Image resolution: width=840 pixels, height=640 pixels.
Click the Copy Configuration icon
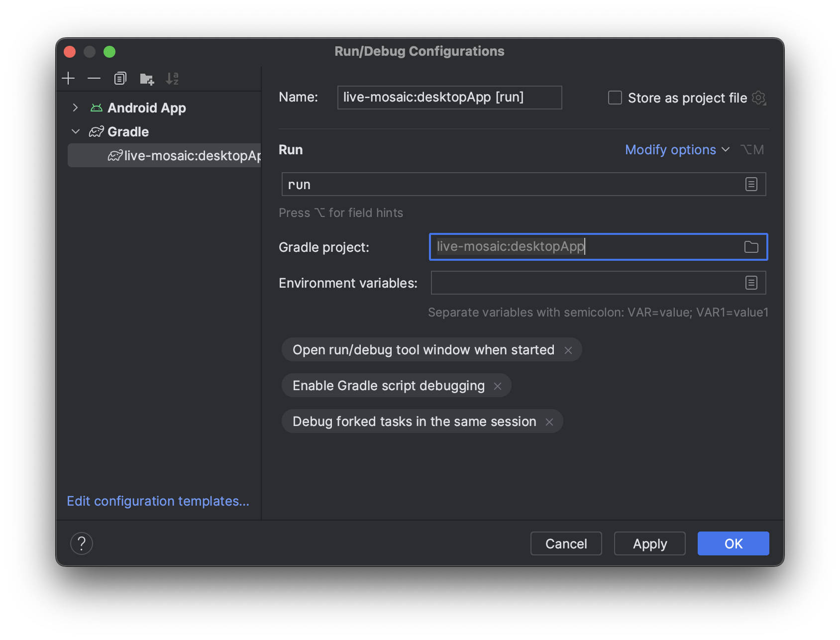coord(120,79)
